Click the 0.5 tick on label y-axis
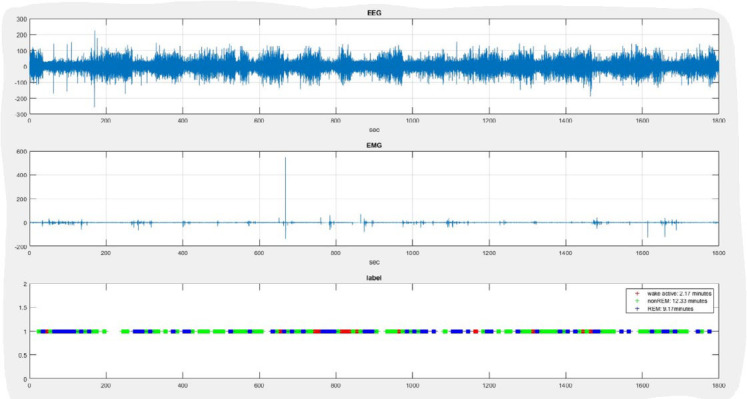This screenshot has height=399, width=747. tap(23, 355)
